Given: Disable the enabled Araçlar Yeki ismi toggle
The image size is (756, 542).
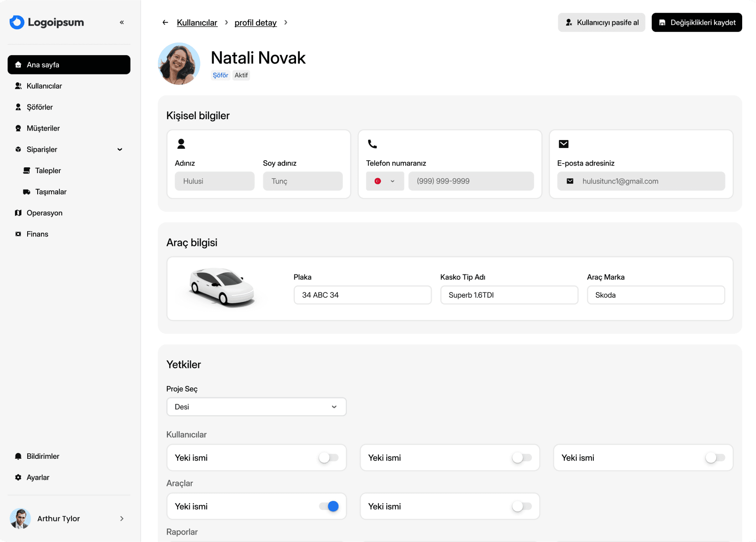Looking at the screenshot, I should (329, 506).
